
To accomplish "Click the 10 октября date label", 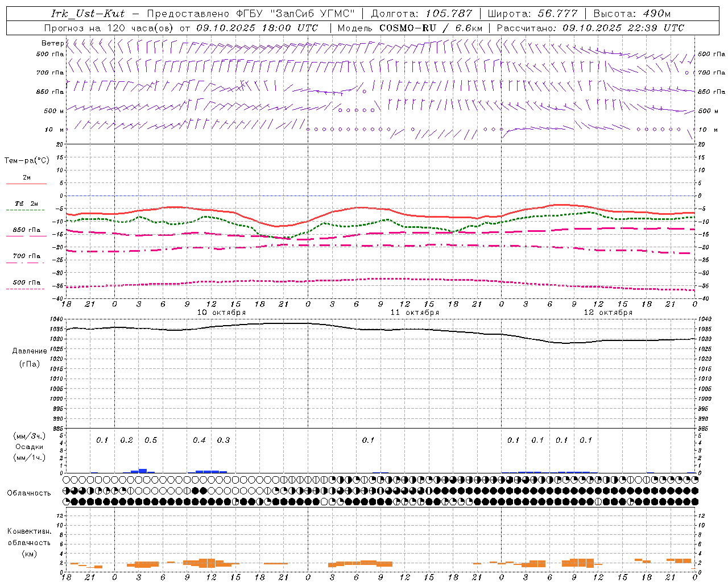I will coord(221,313).
